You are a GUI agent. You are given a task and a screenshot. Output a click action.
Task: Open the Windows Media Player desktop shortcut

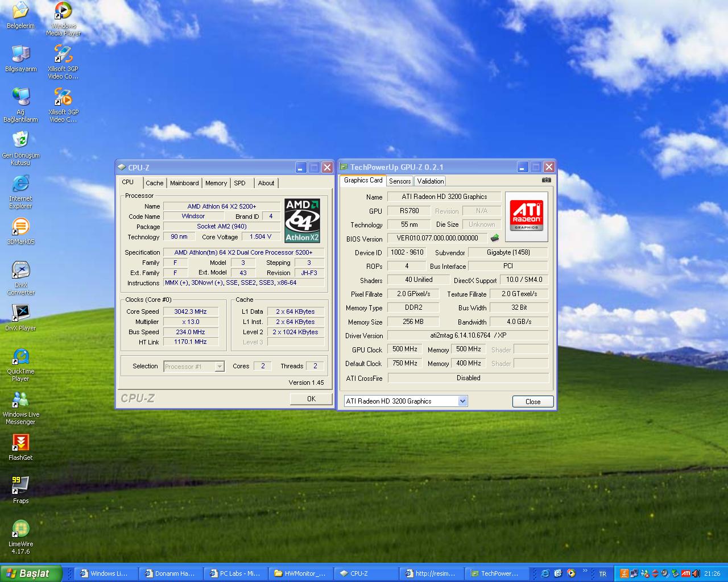point(63,19)
